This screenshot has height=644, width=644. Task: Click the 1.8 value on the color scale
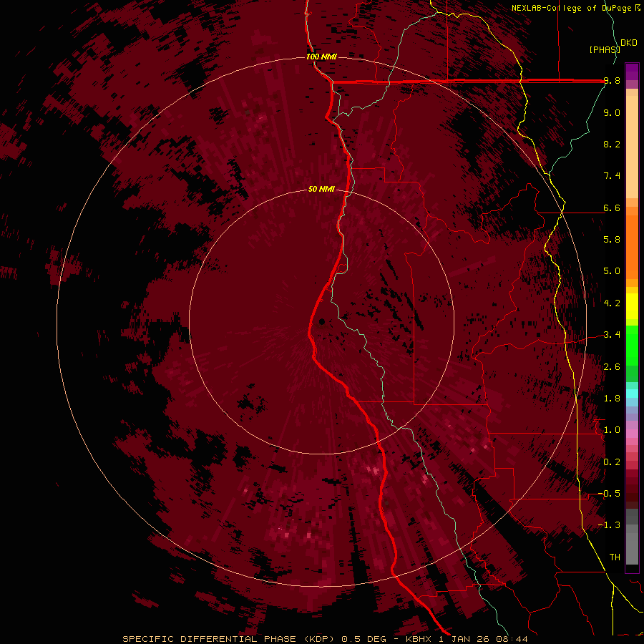[x=612, y=399]
